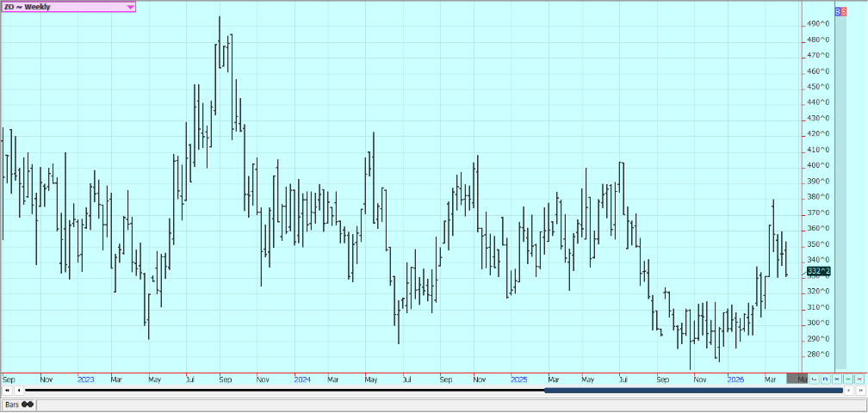Click the blue X chart icon
The height and width of the screenshot is (413, 868).
[836, 379]
